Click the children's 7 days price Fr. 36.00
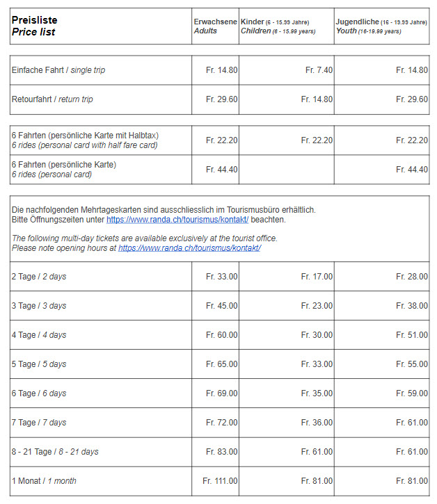Screen dimensions: 437x504 tap(317, 423)
